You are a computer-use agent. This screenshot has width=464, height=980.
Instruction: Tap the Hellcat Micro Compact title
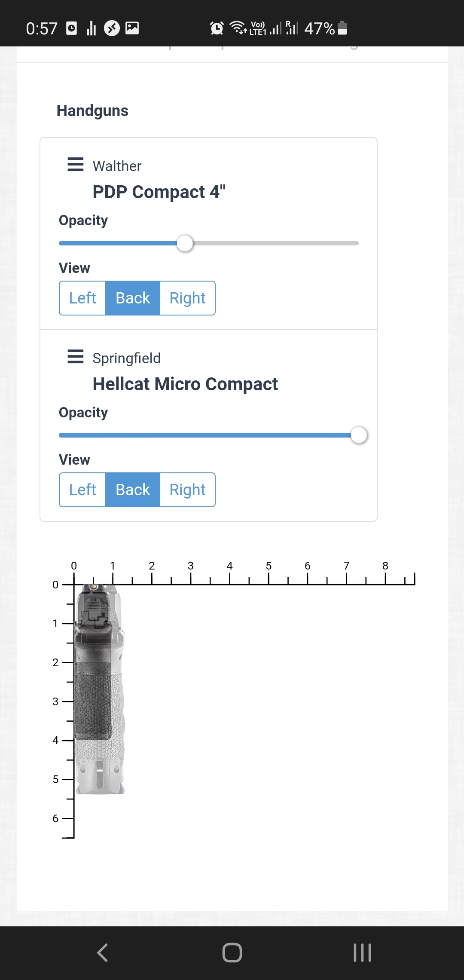coord(185,384)
